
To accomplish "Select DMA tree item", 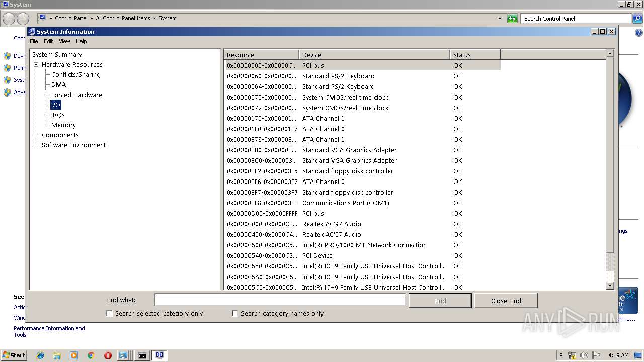I will tap(58, 85).
